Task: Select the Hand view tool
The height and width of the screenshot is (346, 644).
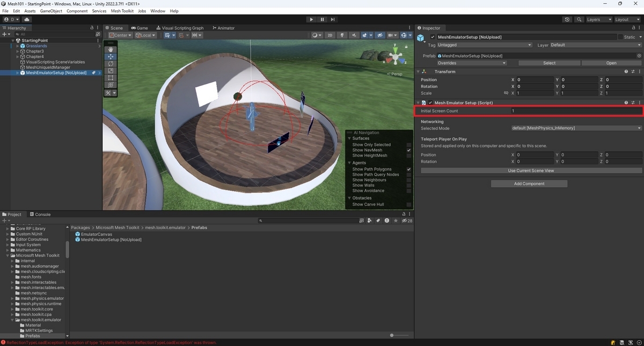Action: tap(111, 49)
